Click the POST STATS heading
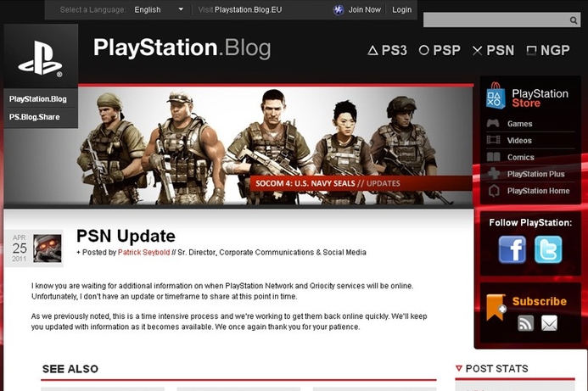Viewport: 588px width, 391px height. [x=496, y=368]
